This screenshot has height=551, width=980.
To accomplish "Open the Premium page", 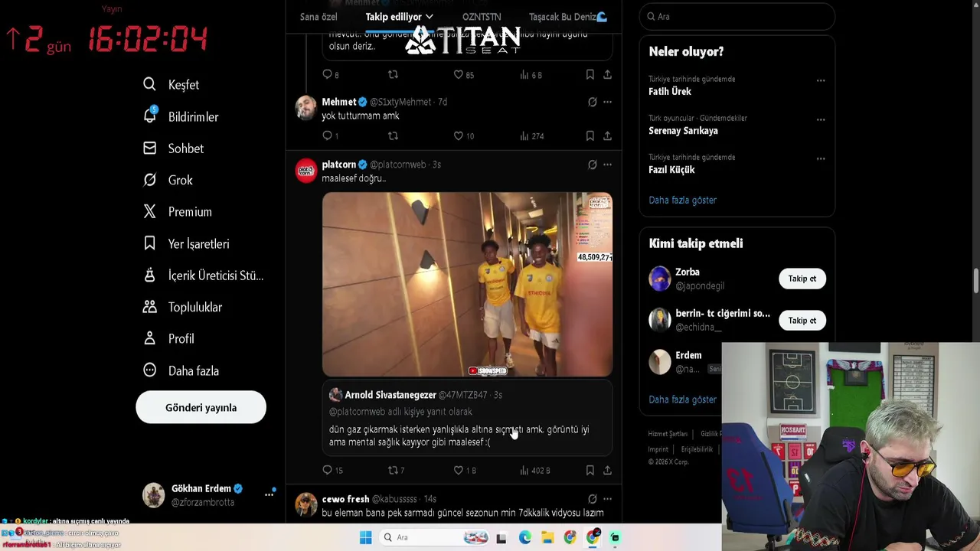I will click(x=178, y=212).
